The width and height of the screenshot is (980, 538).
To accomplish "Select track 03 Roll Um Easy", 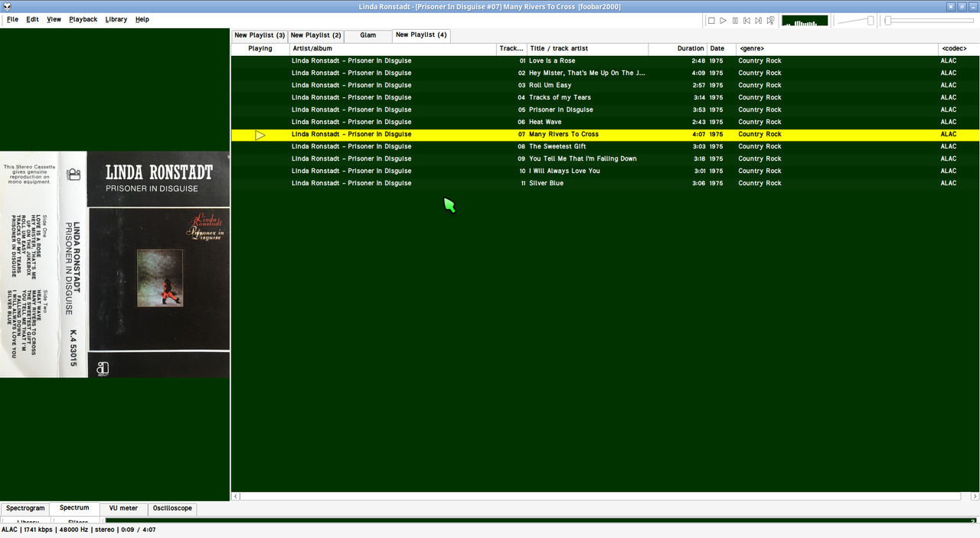I will pos(605,86).
